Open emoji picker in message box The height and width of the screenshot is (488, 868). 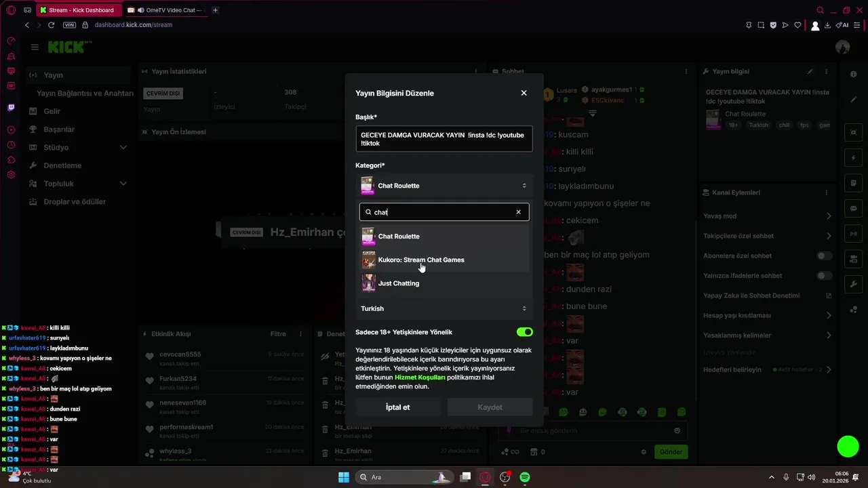[677, 430]
